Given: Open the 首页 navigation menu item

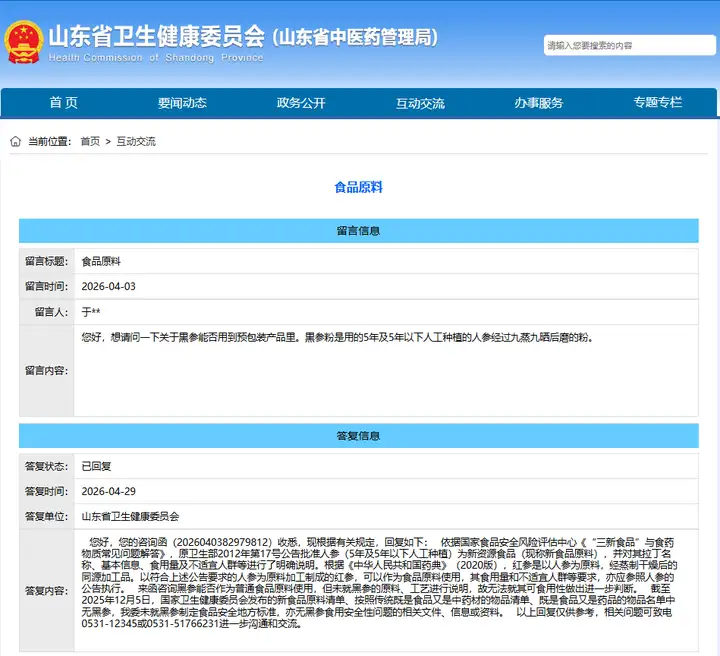Looking at the screenshot, I should [63, 102].
